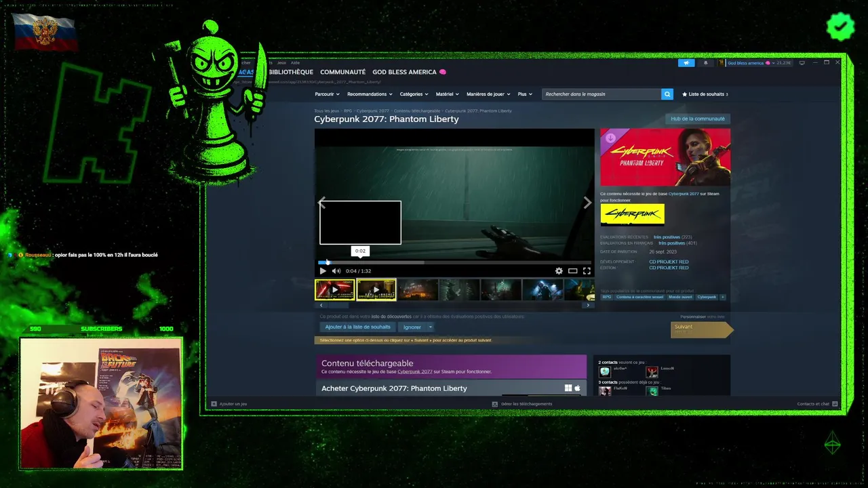868x488 pixels.
Task: Click the manage downloads icon
Action: point(495,404)
